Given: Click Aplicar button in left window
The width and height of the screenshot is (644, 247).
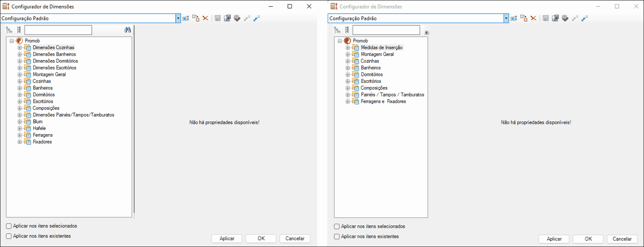Looking at the screenshot, I should click(x=227, y=238).
